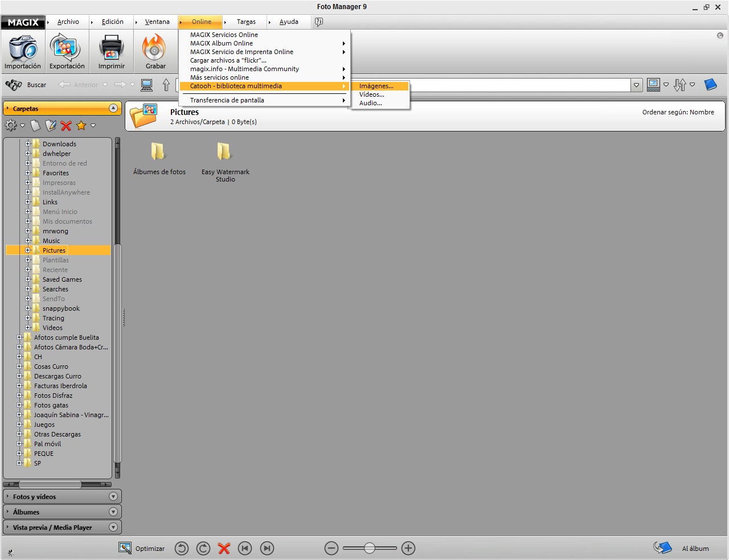The image size is (729, 560).
Task: Open the Tareas menu
Action: point(246,22)
